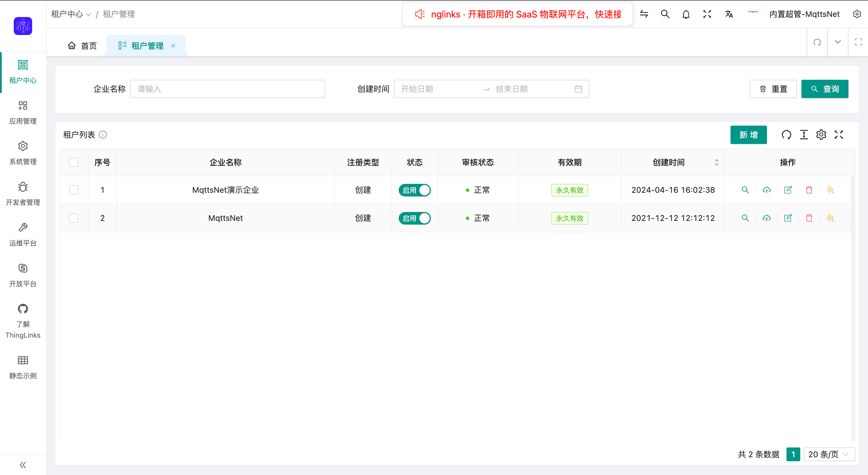This screenshot has width=868, height=475.
Task: Open table column settings gear
Action: coord(821,135)
